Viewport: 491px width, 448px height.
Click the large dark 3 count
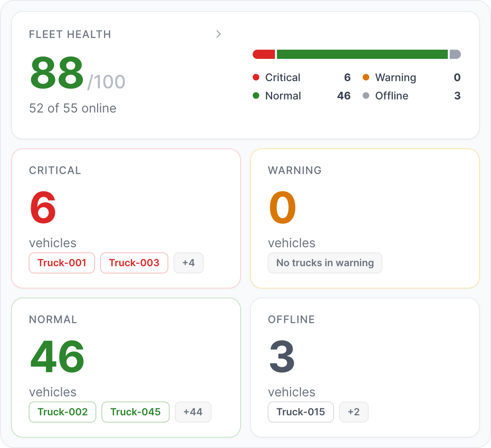pos(282,357)
